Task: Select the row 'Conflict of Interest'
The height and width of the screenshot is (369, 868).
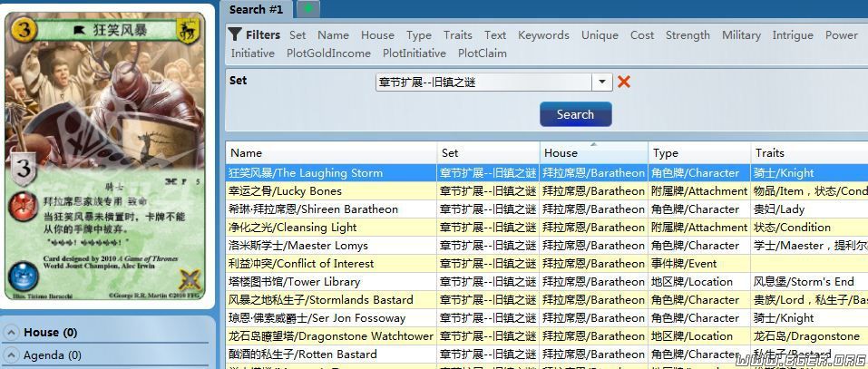Action: tap(546, 263)
